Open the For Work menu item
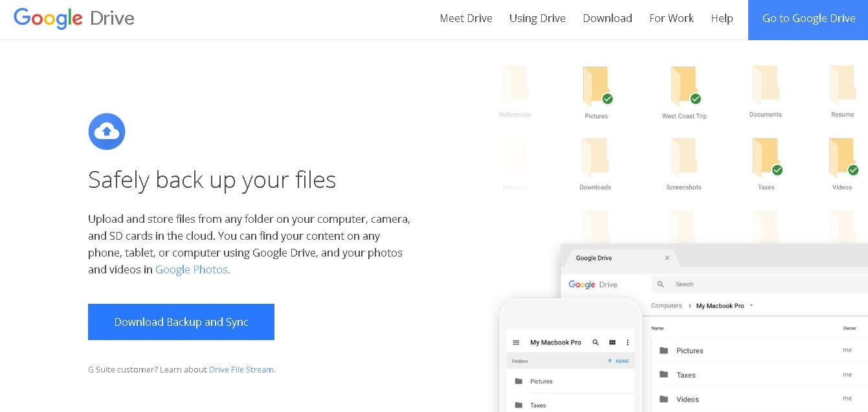This screenshot has height=412, width=868. point(671,18)
